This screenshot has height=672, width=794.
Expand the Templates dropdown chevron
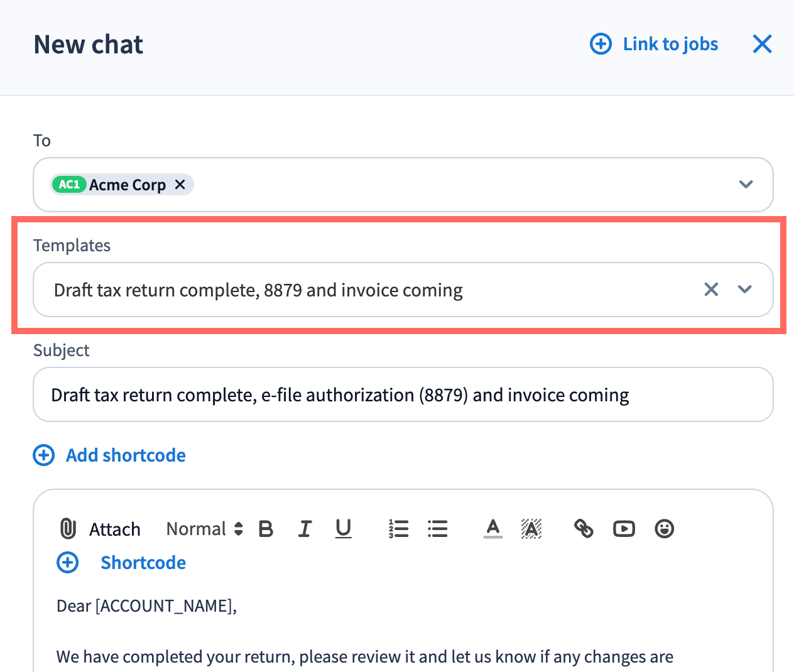pos(745,290)
